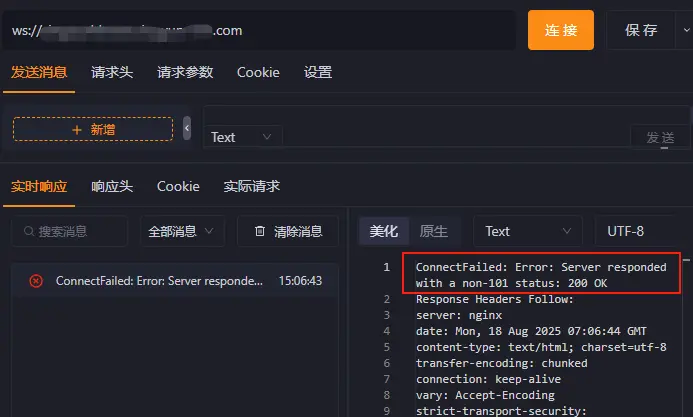Click 'Response Headers Follow:' line

495,299
